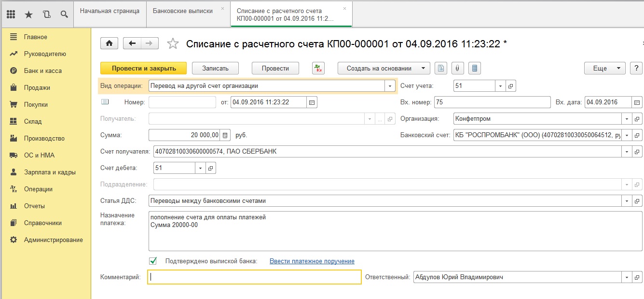This screenshot has height=299, width=644.
Task: Open the attached files paperclip icon
Action: [x=457, y=68]
